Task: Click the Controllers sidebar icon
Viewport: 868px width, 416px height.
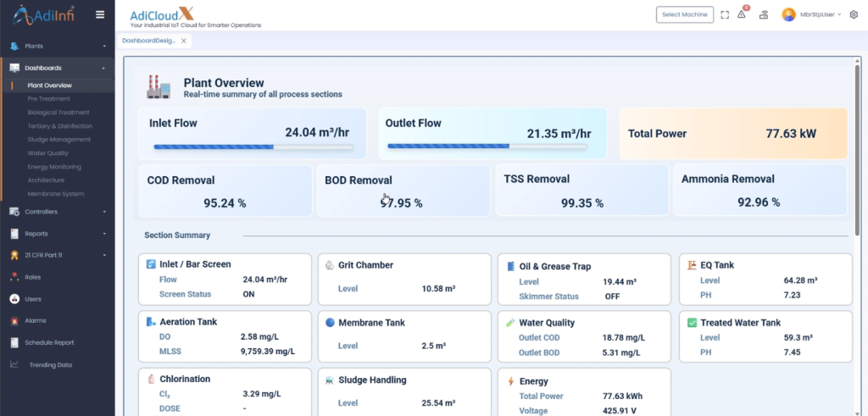Action: tap(14, 211)
